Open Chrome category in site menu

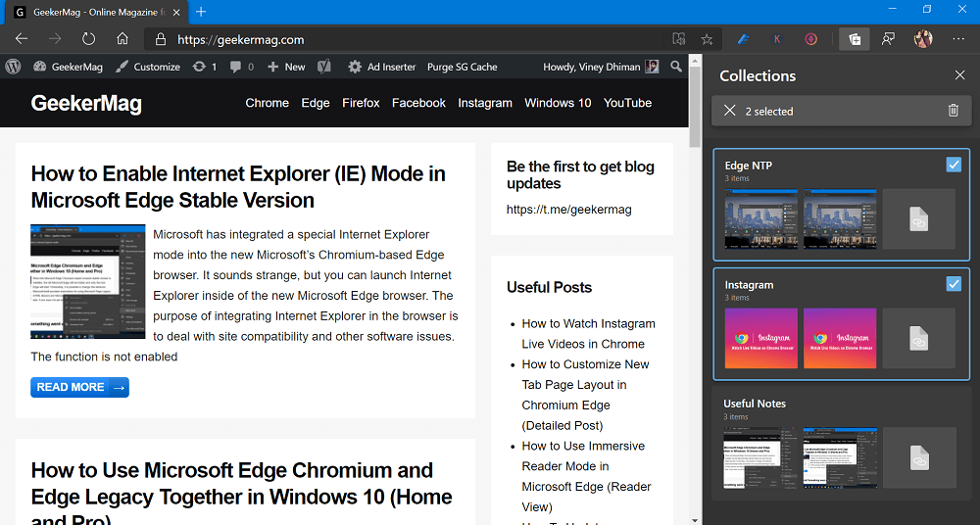click(x=267, y=103)
